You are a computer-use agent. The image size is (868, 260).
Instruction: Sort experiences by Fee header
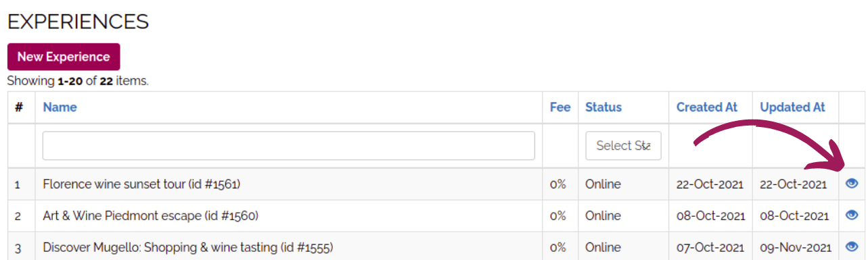click(x=560, y=107)
